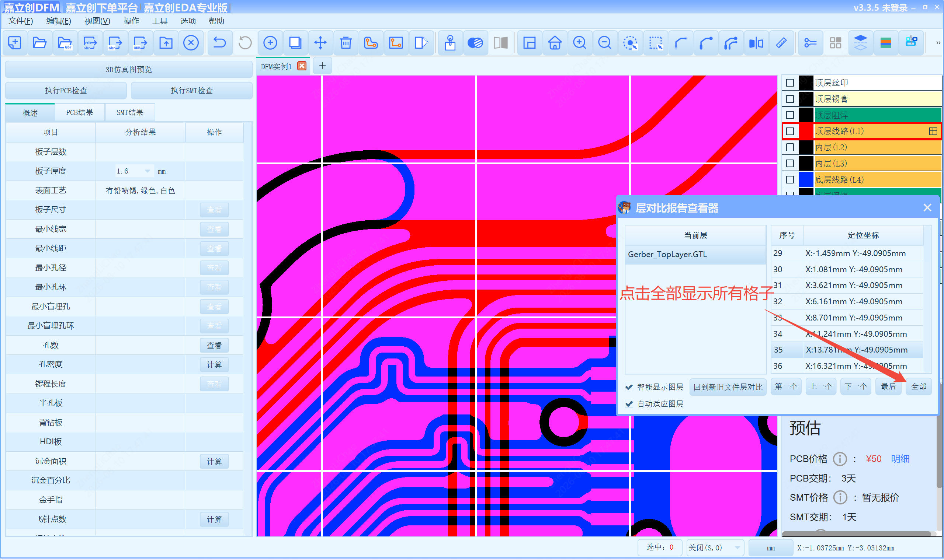Click the open folder icon

pyautogui.click(x=40, y=43)
